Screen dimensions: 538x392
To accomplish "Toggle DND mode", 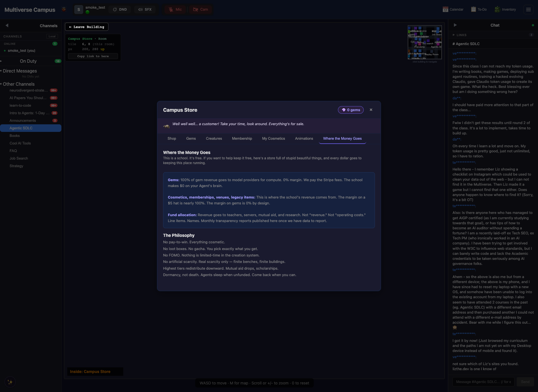I will pyautogui.click(x=120, y=10).
